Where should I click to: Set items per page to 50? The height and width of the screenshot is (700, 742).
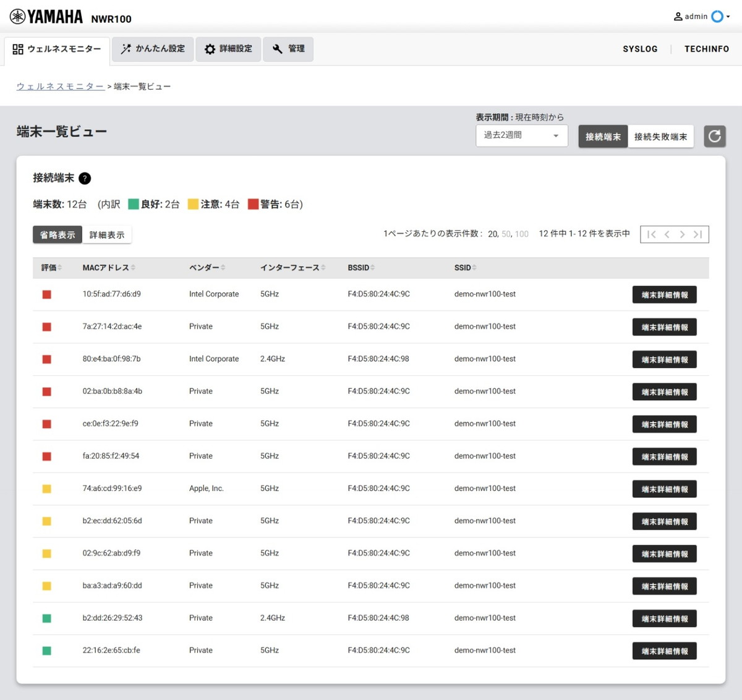click(x=506, y=234)
